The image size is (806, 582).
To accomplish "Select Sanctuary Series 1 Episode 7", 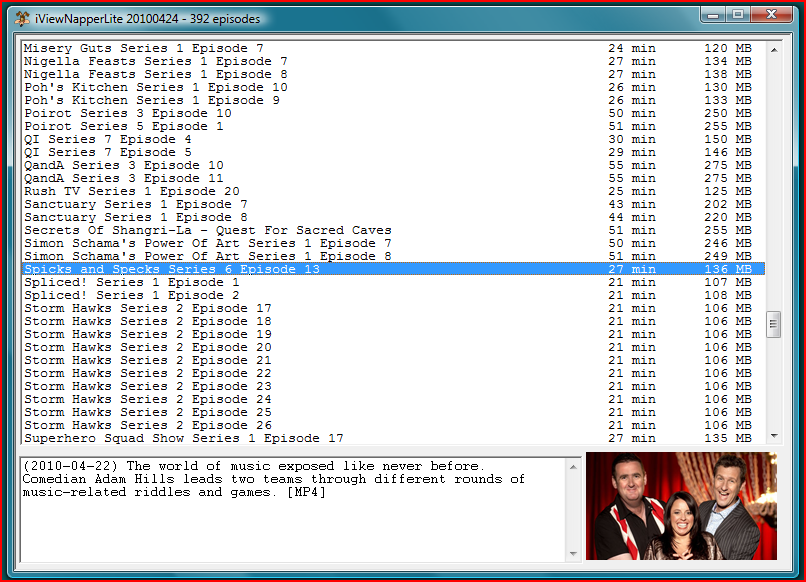I will [x=394, y=204].
